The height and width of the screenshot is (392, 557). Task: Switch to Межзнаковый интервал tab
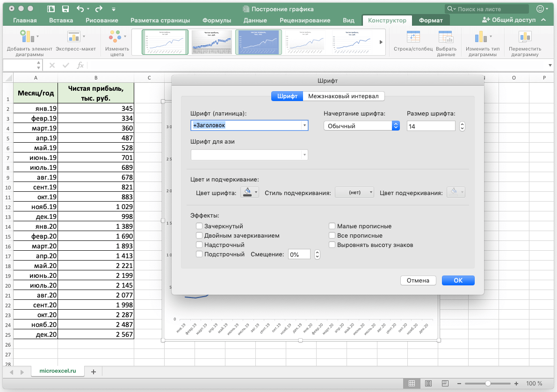point(344,96)
